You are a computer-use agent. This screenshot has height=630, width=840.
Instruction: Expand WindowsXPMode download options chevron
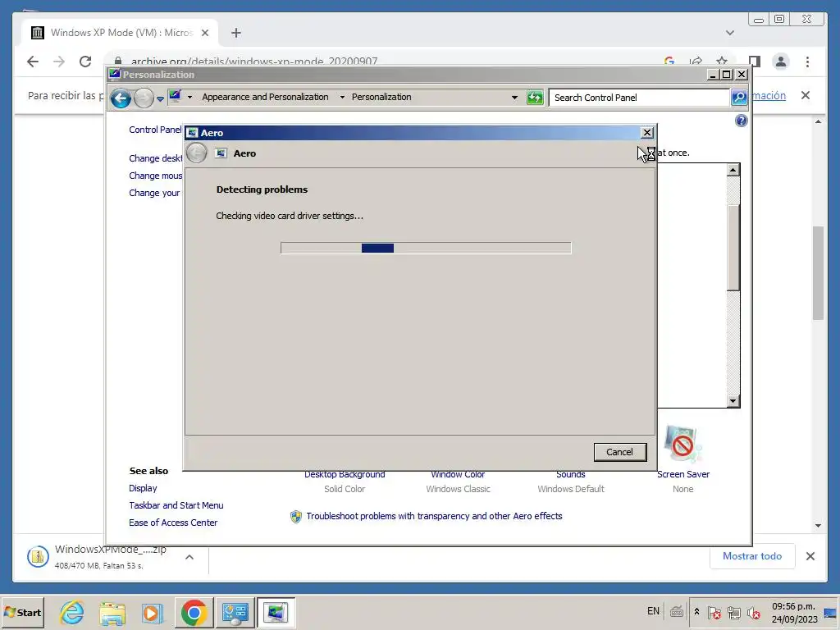tap(189, 557)
